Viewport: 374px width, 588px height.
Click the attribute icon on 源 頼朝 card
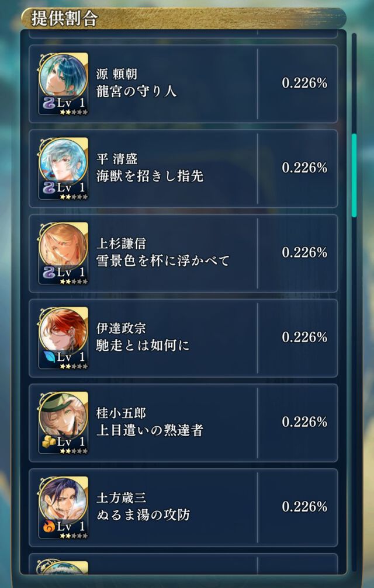[49, 102]
